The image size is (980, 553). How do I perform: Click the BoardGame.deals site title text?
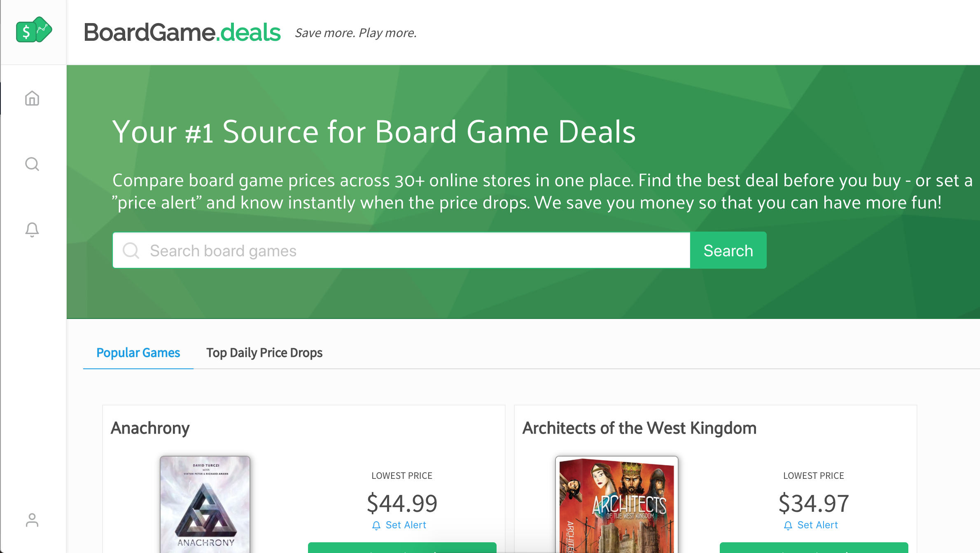coord(182,32)
